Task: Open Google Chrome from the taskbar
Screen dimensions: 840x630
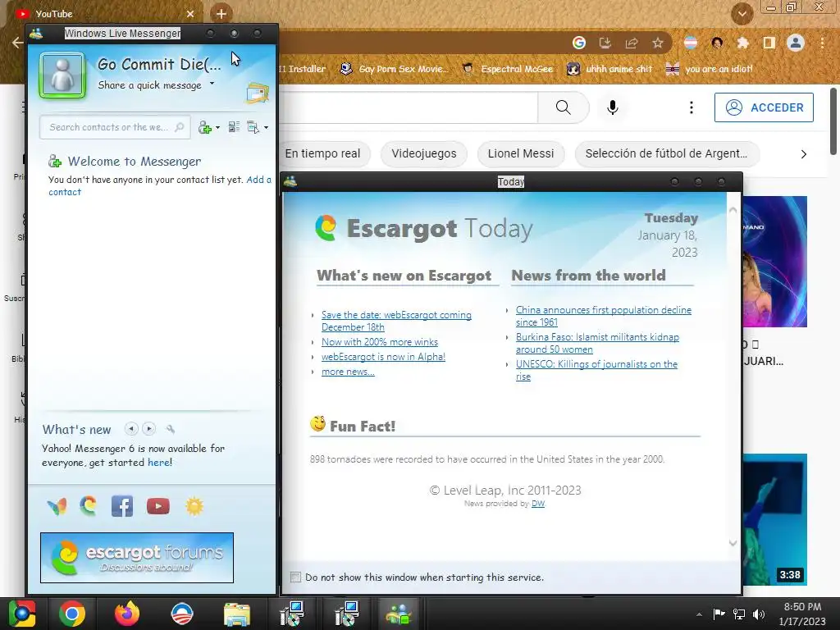Action: click(x=72, y=614)
